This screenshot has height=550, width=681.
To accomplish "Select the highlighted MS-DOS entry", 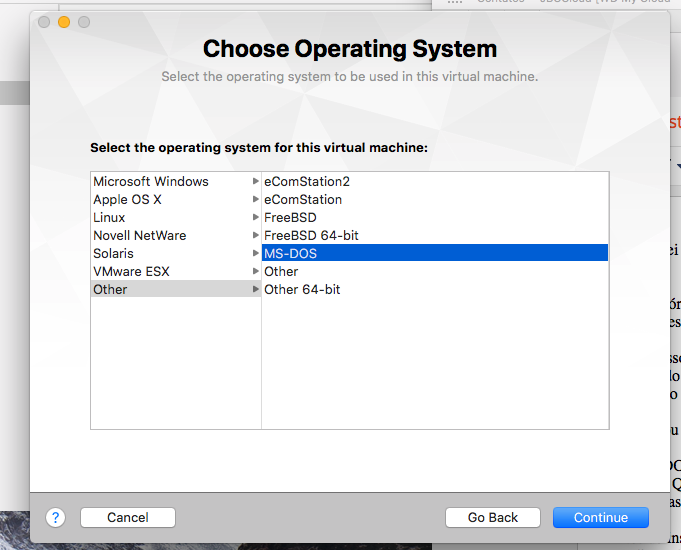I will [x=290, y=254].
